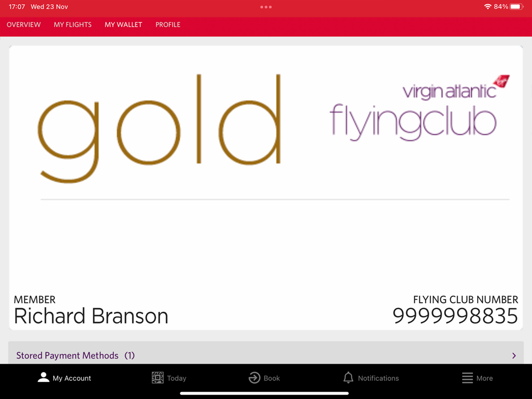
Task: Tap the Wi-Fi status icon
Action: pos(487,6)
